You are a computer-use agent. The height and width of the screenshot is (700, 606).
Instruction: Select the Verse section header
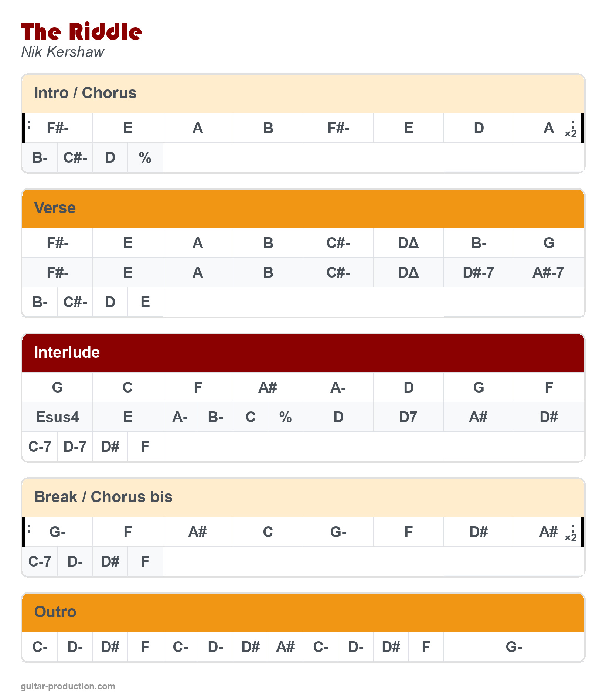coord(55,208)
